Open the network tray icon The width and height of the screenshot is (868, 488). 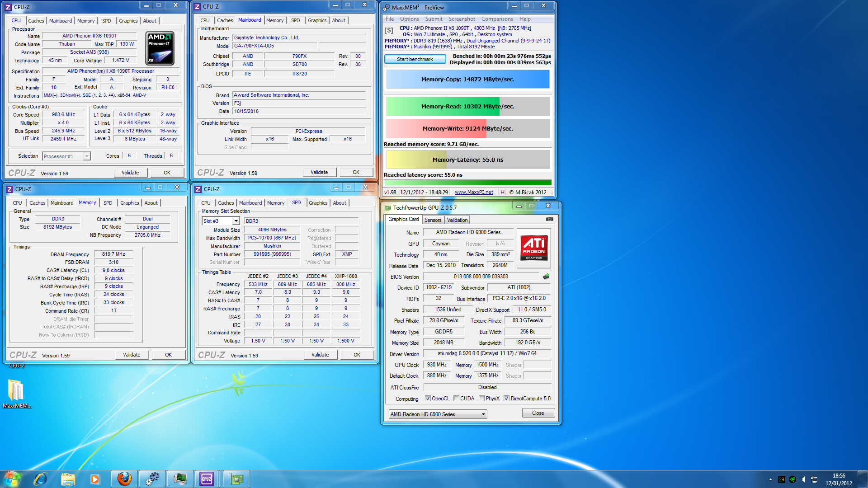pyautogui.click(x=814, y=479)
